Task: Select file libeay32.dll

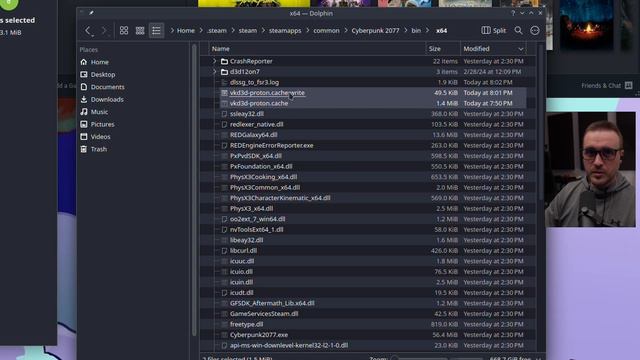Action: [246, 240]
